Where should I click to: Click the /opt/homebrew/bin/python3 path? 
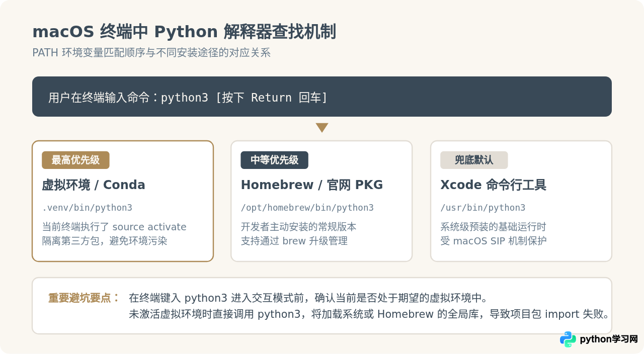pyautogui.click(x=307, y=208)
